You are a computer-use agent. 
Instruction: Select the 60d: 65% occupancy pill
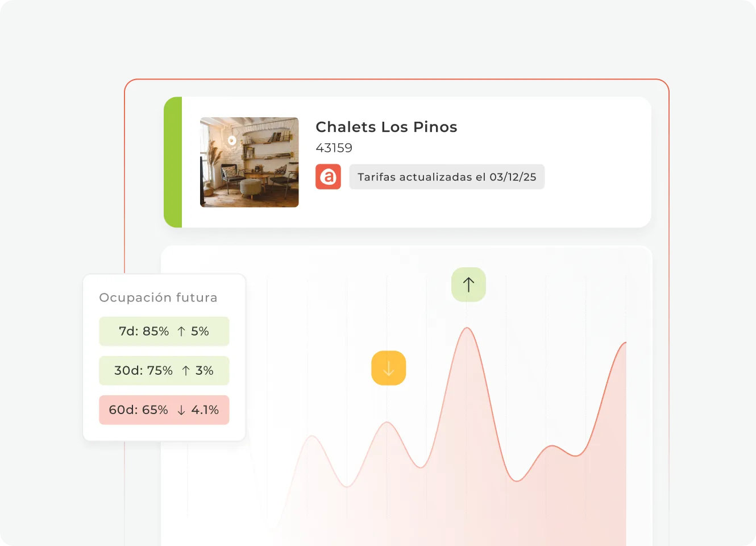[x=164, y=410]
